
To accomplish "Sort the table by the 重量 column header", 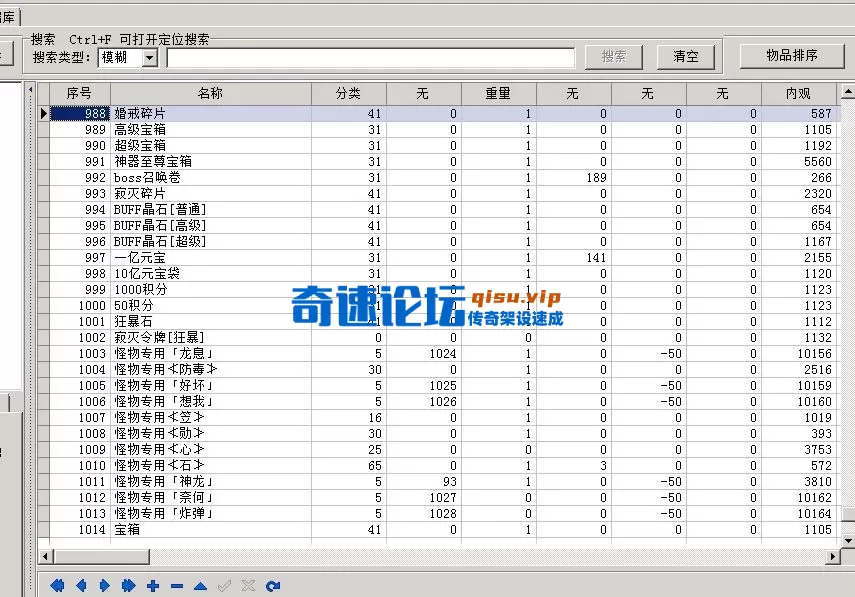I will tap(497, 93).
